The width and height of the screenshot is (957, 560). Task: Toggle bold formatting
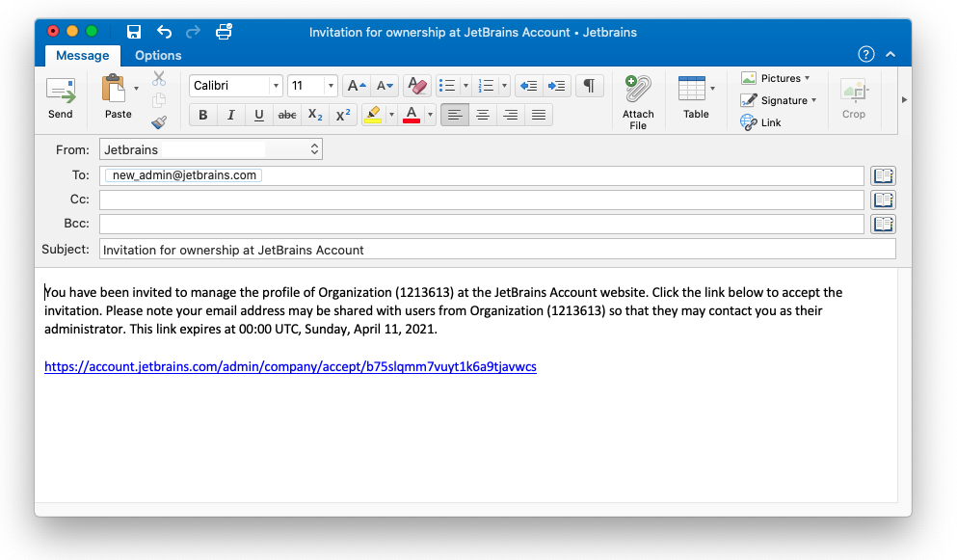(203, 115)
